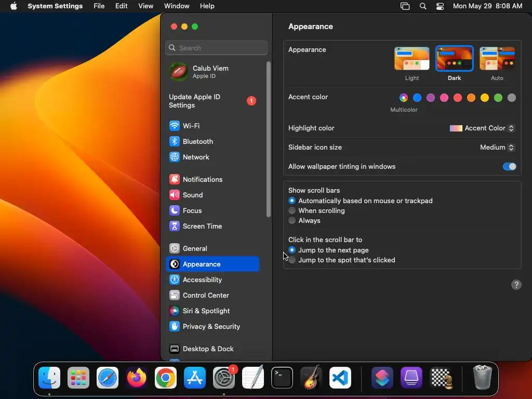Open Control Center settings in the sidebar

212,295
